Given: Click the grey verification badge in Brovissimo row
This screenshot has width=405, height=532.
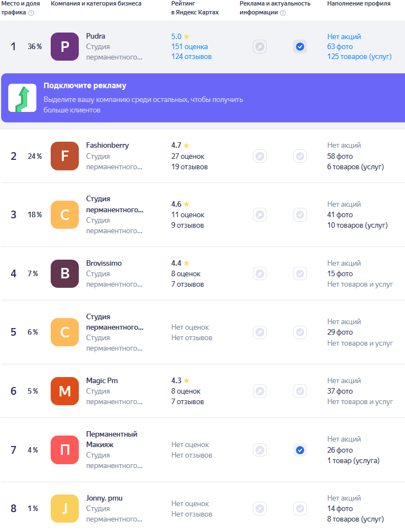Looking at the screenshot, I should coord(300,273).
